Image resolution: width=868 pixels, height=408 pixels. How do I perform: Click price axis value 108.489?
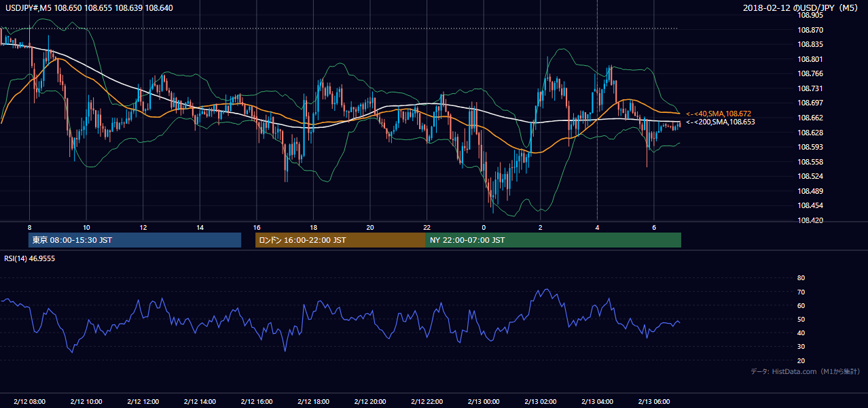pos(811,191)
